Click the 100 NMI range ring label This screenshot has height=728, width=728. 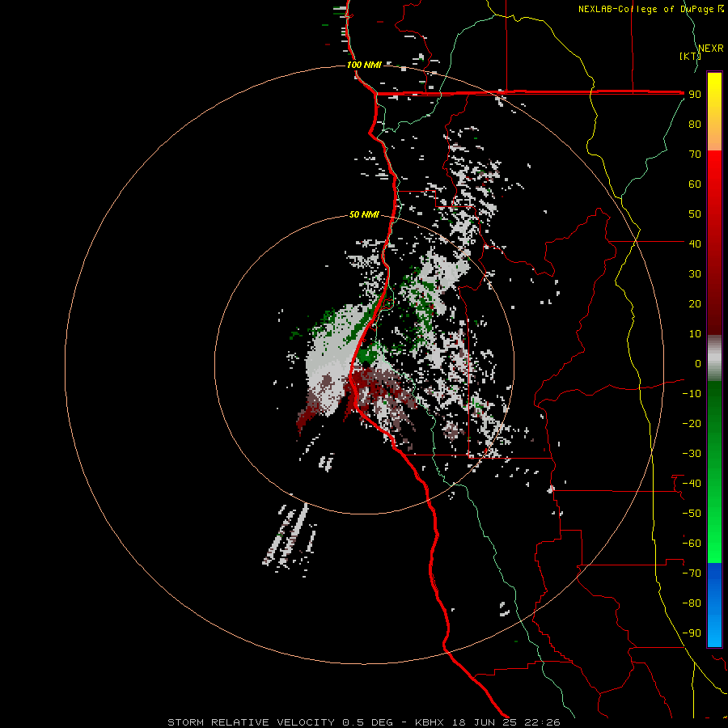[364, 65]
